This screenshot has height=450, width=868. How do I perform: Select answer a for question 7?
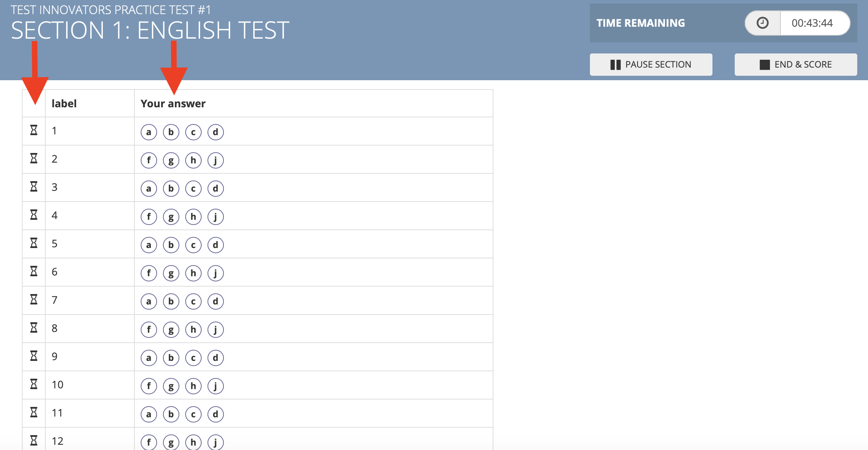(149, 301)
